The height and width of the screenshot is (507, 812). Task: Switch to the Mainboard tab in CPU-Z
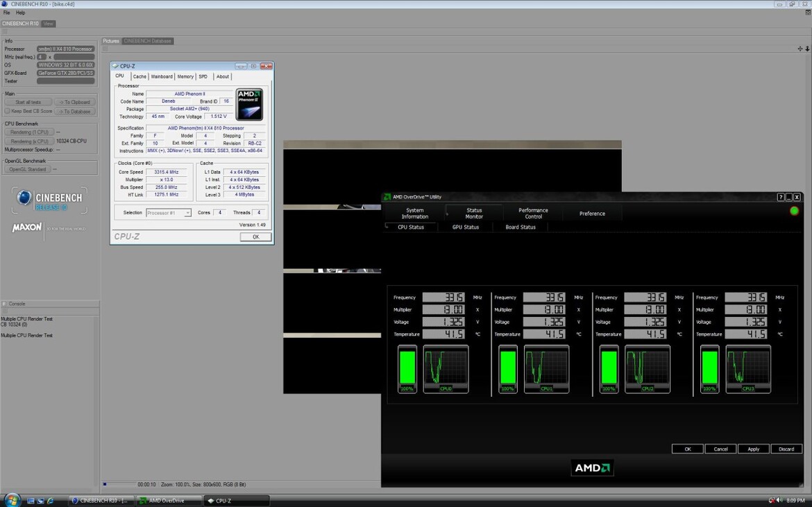[x=162, y=76]
